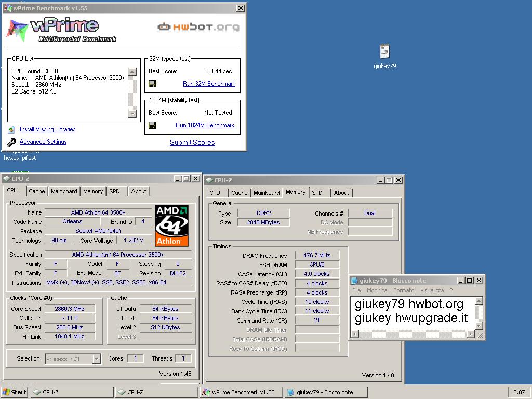Image resolution: width=532 pixels, height=399 pixels.
Task: Click the Core Speed 2860.3 MHz field
Action: [70, 309]
